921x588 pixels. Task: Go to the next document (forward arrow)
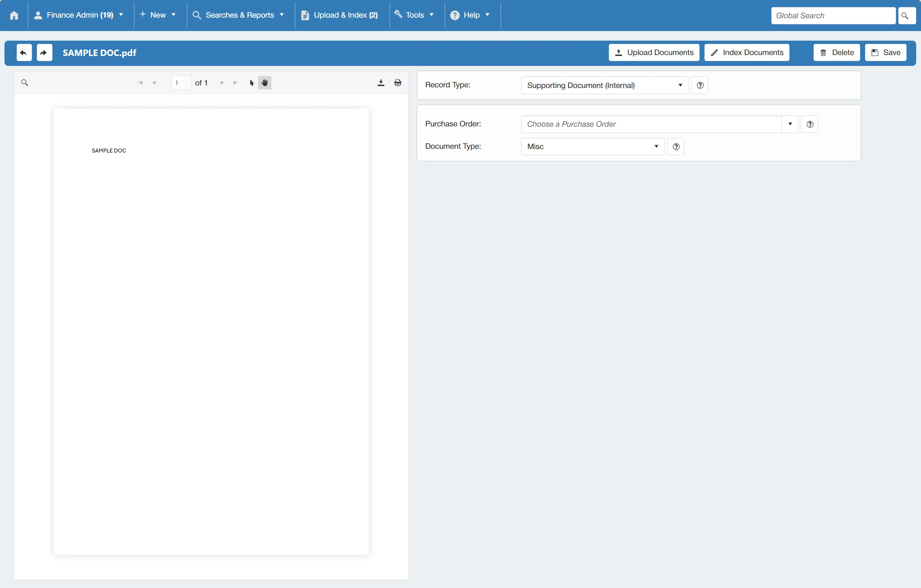[x=44, y=53]
